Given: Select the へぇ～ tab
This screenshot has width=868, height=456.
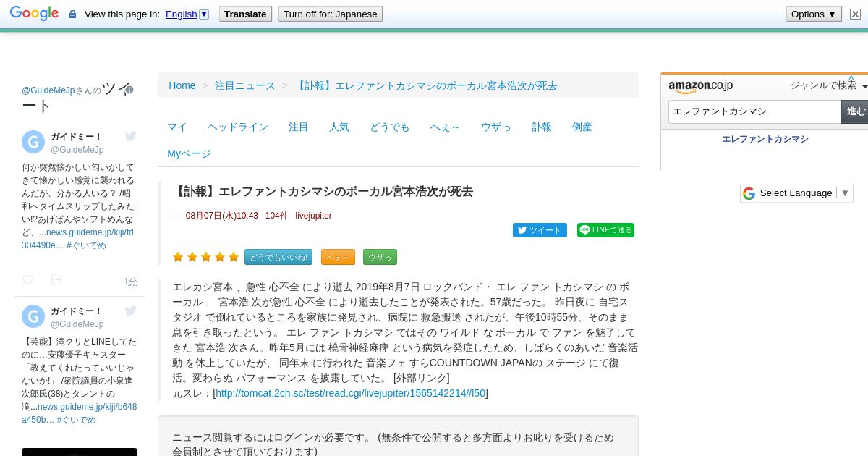Looking at the screenshot, I should click(x=445, y=127).
